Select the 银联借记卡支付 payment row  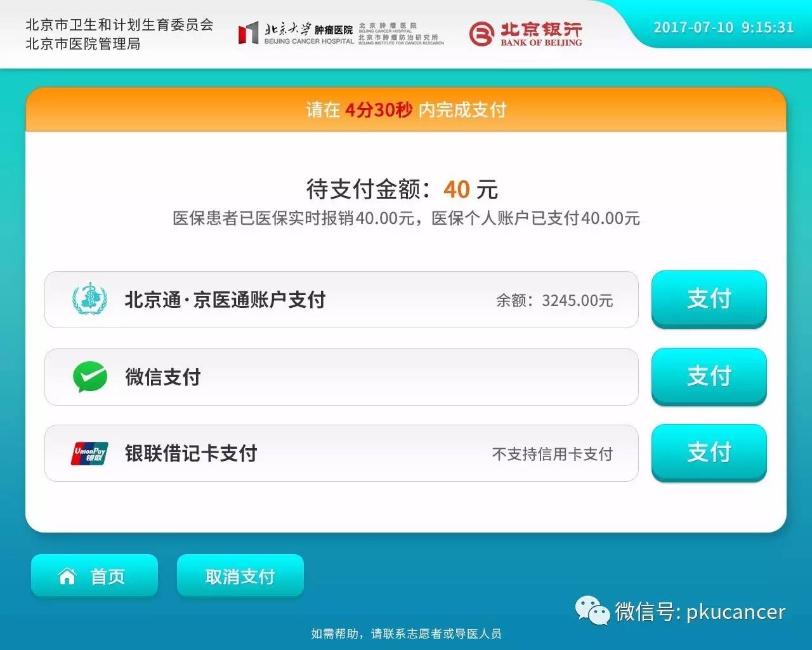point(341,453)
